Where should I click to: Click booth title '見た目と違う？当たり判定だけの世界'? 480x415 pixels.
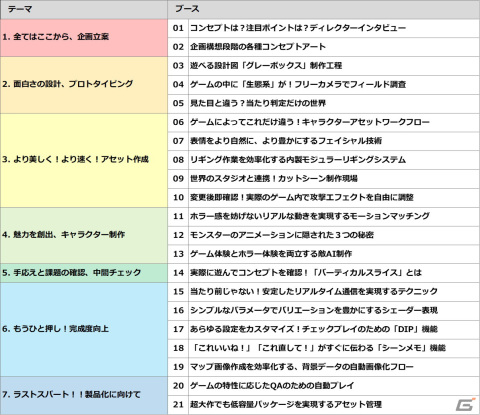[258, 103]
